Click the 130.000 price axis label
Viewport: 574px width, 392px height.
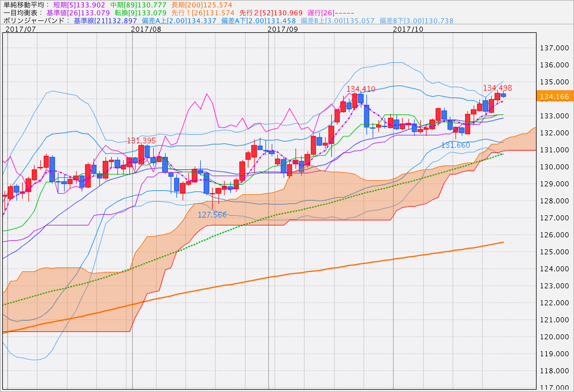click(554, 167)
